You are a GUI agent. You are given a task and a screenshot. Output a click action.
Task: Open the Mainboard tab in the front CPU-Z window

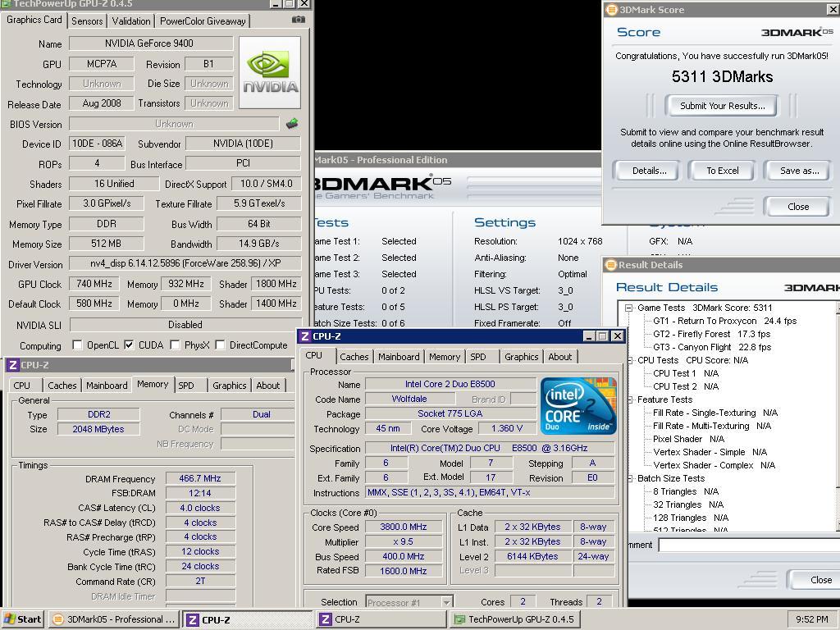click(399, 357)
